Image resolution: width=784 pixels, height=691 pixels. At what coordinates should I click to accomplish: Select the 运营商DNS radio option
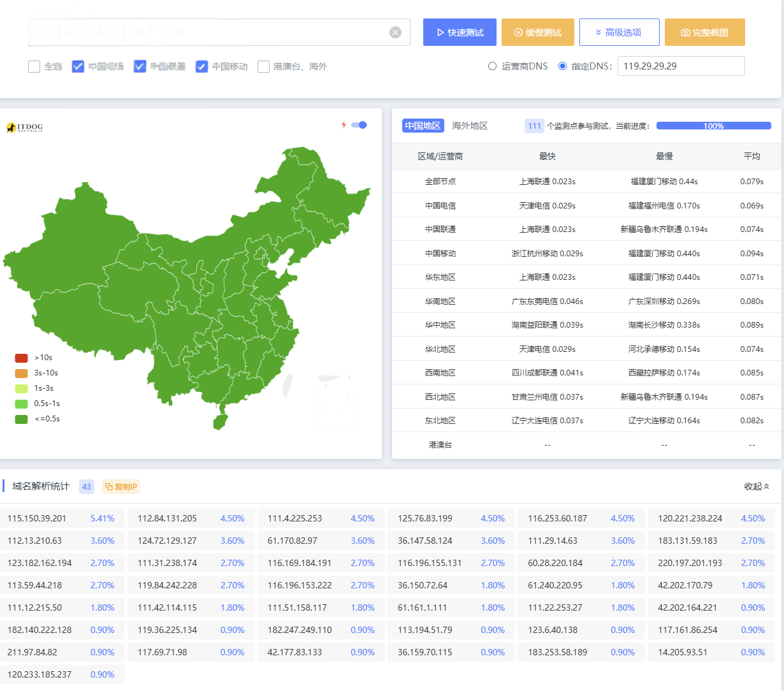pos(492,66)
